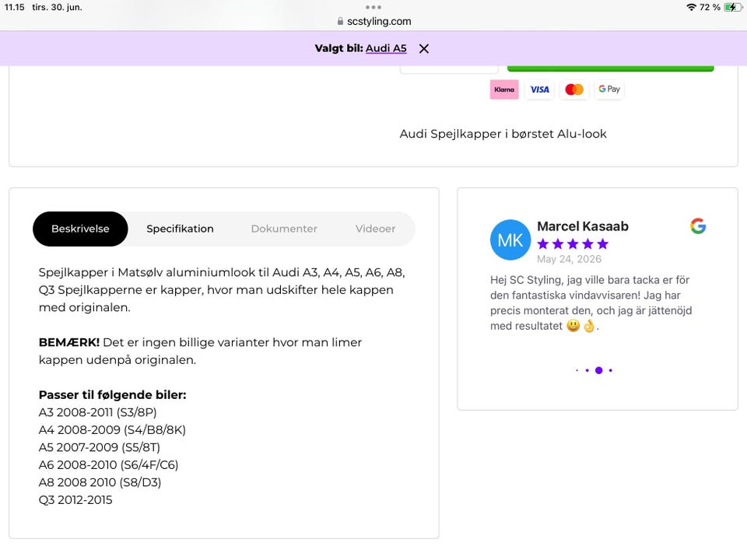Click the Mastercard payment icon
The height and width of the screenshot is (560, 747).
(574, 89)
